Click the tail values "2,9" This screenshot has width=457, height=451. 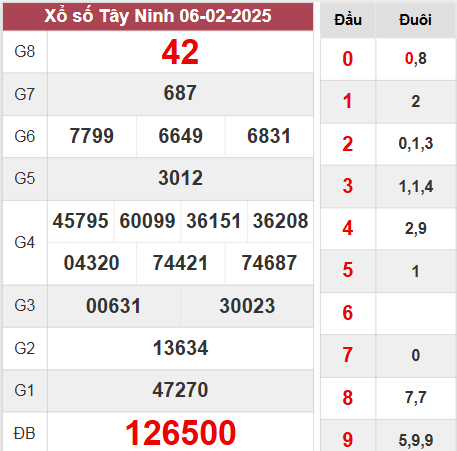[x=416, y=229]
